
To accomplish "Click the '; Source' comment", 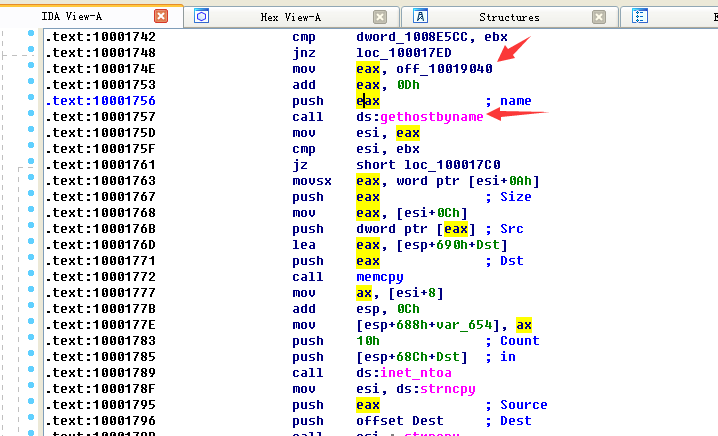I will (517, 405).
